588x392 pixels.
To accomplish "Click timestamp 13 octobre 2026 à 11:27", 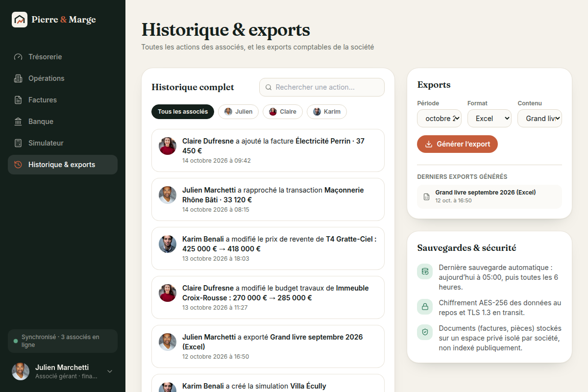I will tap(215, 308).
